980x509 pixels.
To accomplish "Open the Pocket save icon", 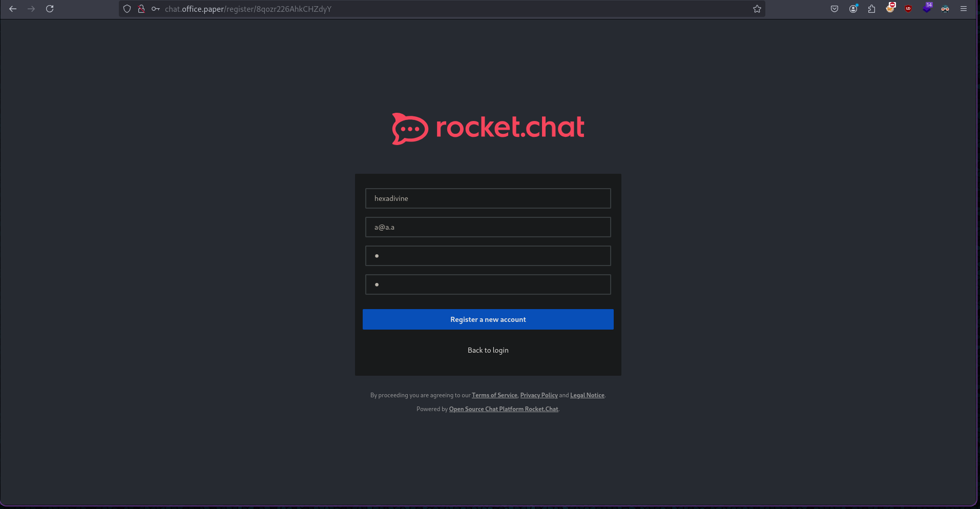I will [x=835, y=9].
